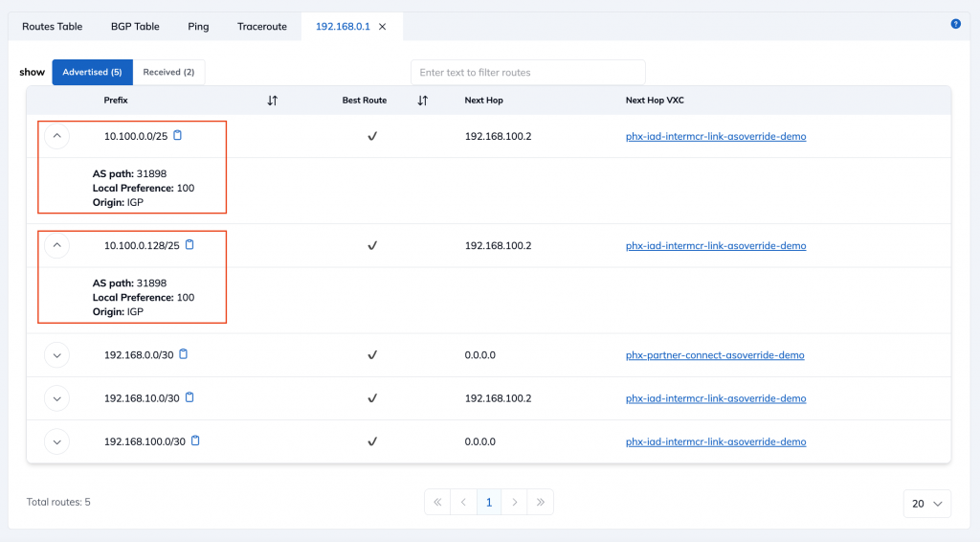Sort routes by Prefix column
Viewport: 980px width, 542px height.
272,100
